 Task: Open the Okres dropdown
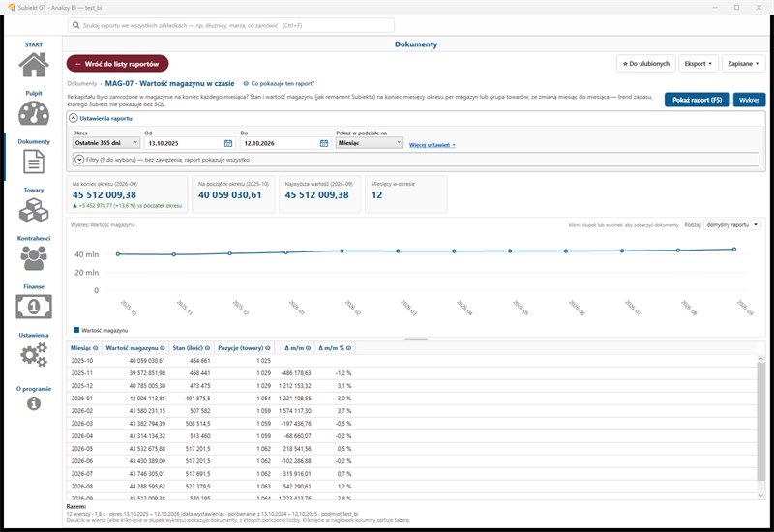(106, 142)
